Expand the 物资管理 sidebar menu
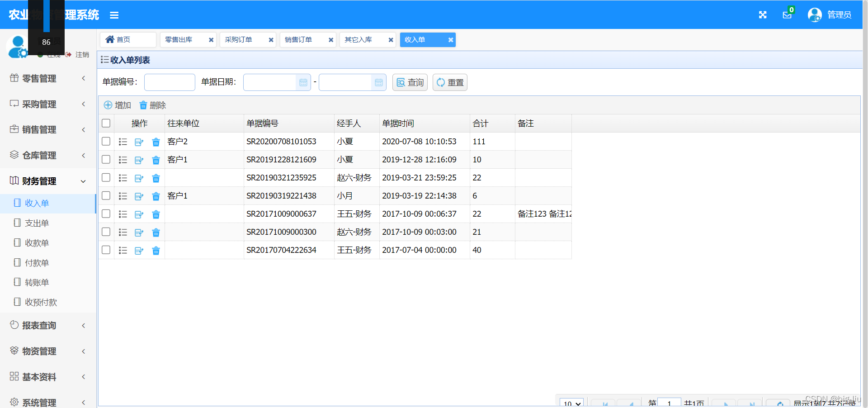This screenshot has height=408, width=868. [48, 351]
